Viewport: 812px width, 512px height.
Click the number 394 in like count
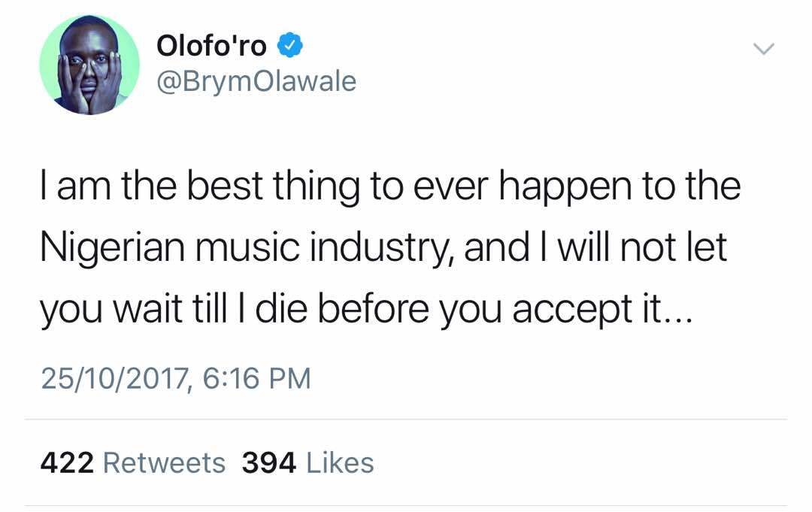[x=269, y=462]
